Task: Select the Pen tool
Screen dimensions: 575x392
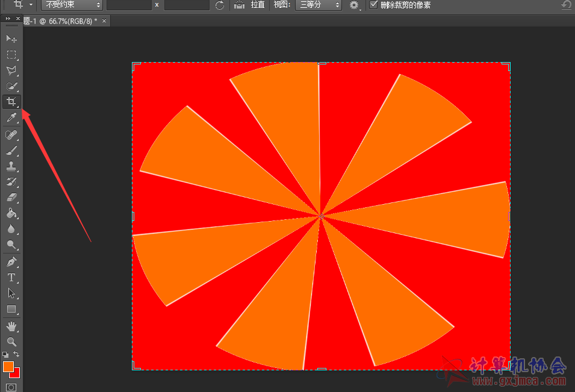Action: 11,262
